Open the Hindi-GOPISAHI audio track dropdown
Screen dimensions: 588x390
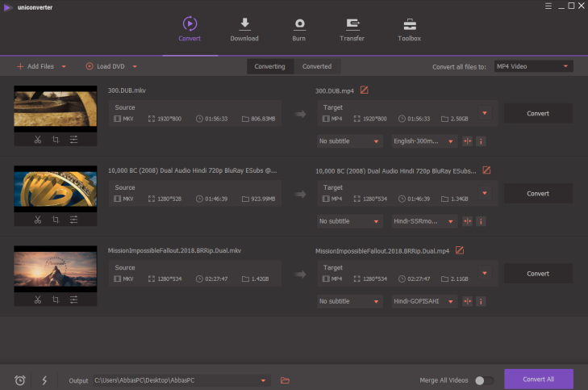tap(424, 301)
